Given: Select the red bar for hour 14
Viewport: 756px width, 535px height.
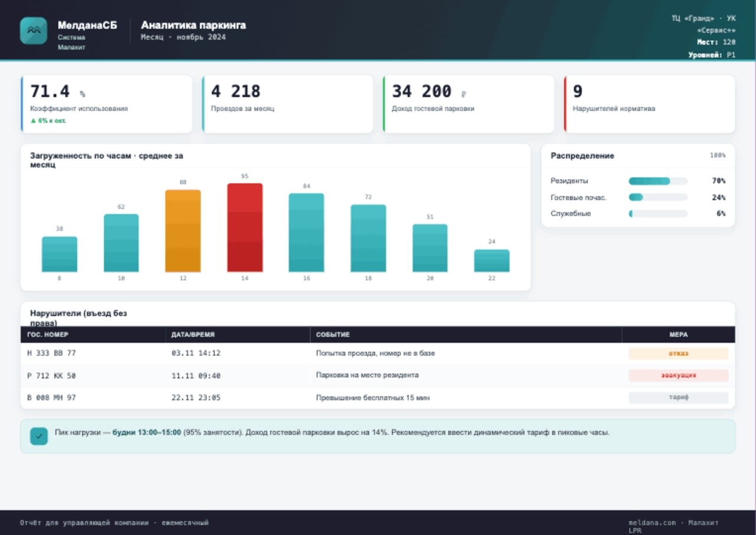Looking at the screenshot, I should [245, 228].
